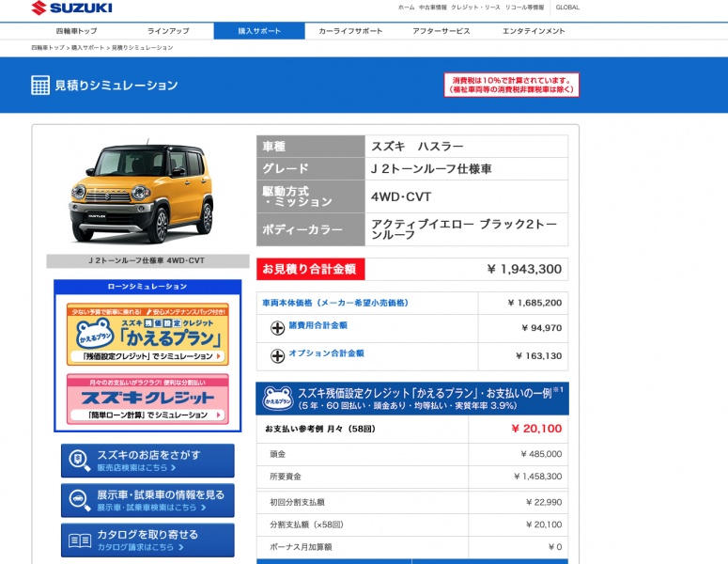Click the fees amount ¥ 94,970
728x564 pixels.
(x=542, y=328)
